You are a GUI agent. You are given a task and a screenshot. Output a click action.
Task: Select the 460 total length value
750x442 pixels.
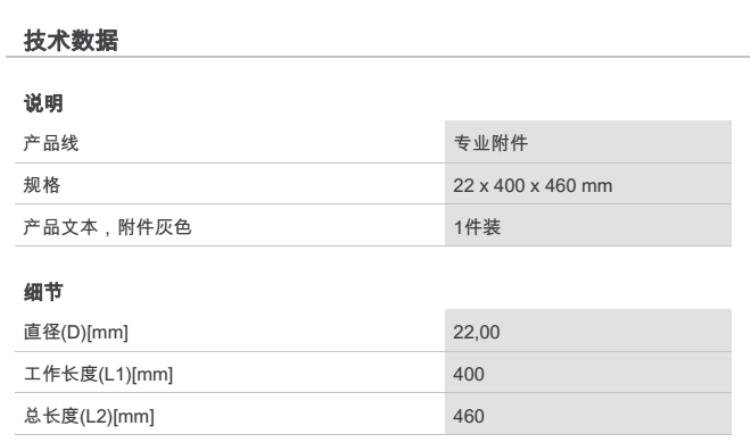coord(469,415)
